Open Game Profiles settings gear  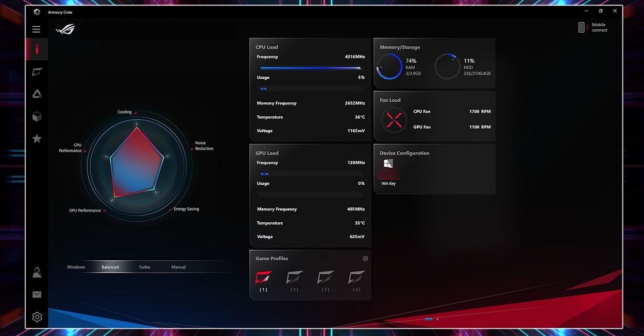[365, 258]
